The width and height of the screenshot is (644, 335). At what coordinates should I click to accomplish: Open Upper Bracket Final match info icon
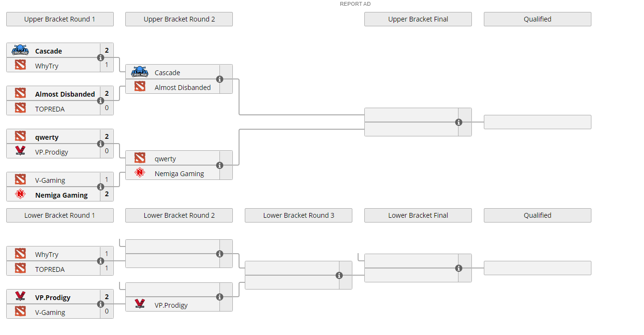pyautogui.click(x=458, y=123)
